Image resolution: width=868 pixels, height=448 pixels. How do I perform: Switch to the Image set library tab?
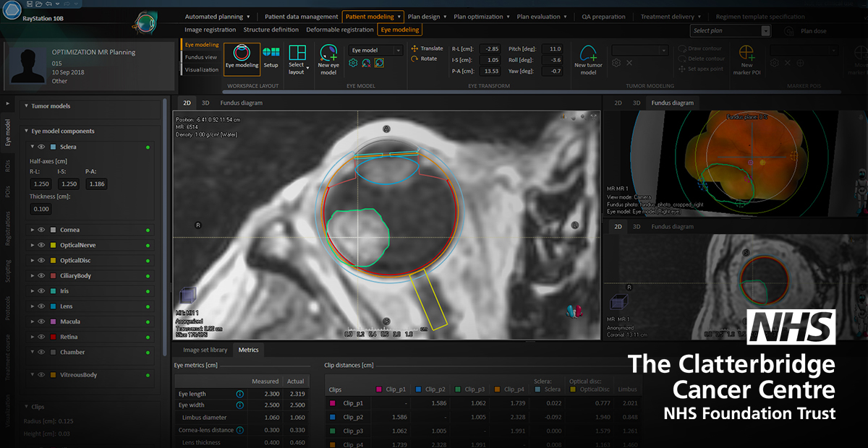point(205,350)
